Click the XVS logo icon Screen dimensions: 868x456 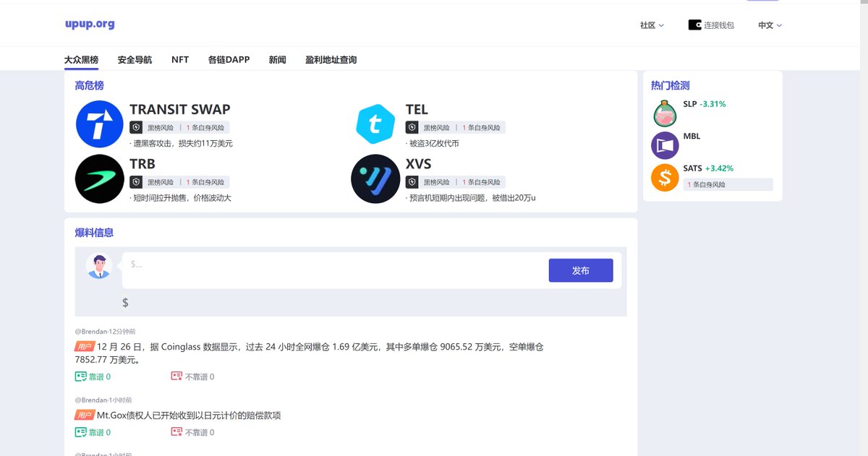point(375,178)
